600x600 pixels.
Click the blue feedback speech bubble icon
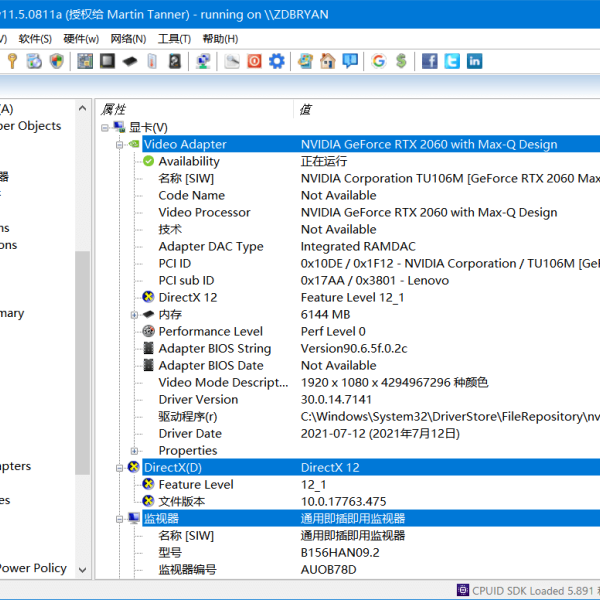pyautogui.click(x=350, y=61)
